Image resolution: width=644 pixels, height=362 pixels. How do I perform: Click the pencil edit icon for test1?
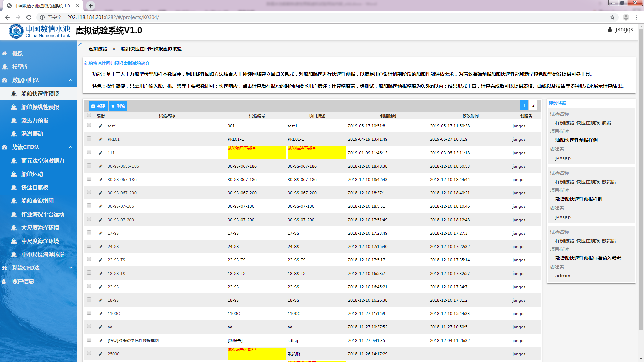tap(100, 126)
